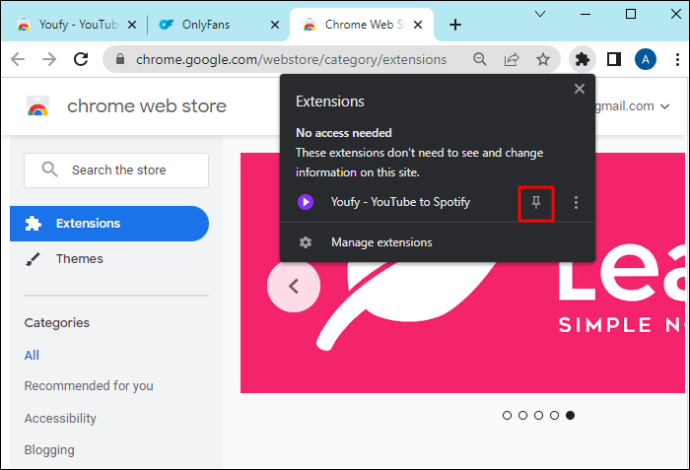Open the tab search dropdown arrow
The height and width of the screenshot is (470, 690).
tap(540, 14)
